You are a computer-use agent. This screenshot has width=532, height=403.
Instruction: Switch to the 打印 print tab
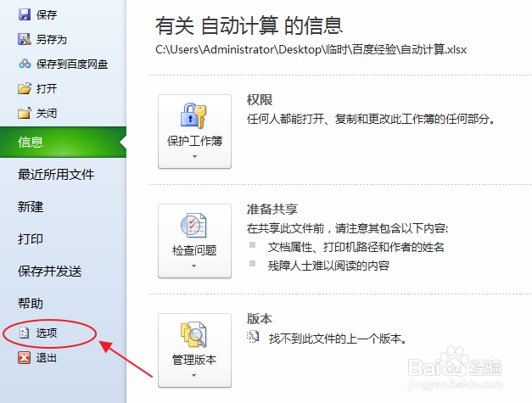tap(31, 238)
